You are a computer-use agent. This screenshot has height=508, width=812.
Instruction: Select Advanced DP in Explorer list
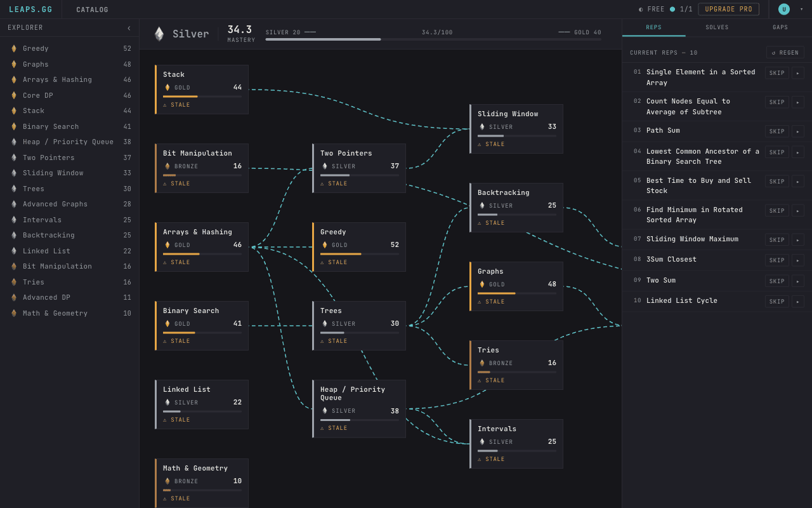coord(70,298)
